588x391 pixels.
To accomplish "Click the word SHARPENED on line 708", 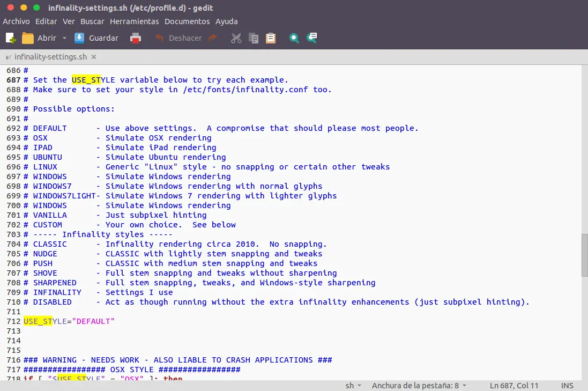I will point(55,283).
